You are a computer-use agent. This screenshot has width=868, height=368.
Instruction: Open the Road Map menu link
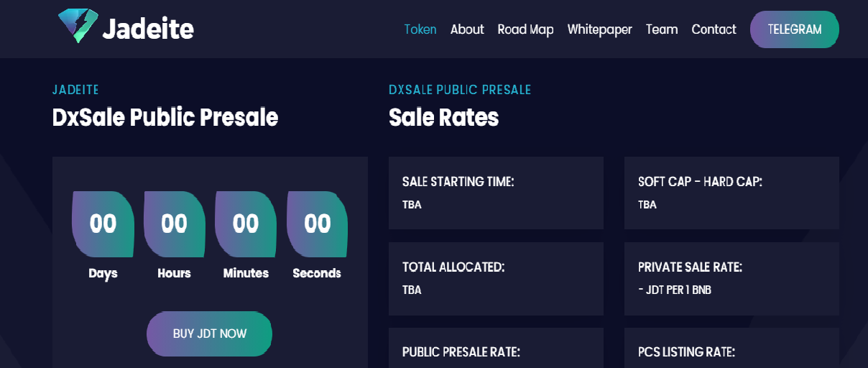coord(526,29)
